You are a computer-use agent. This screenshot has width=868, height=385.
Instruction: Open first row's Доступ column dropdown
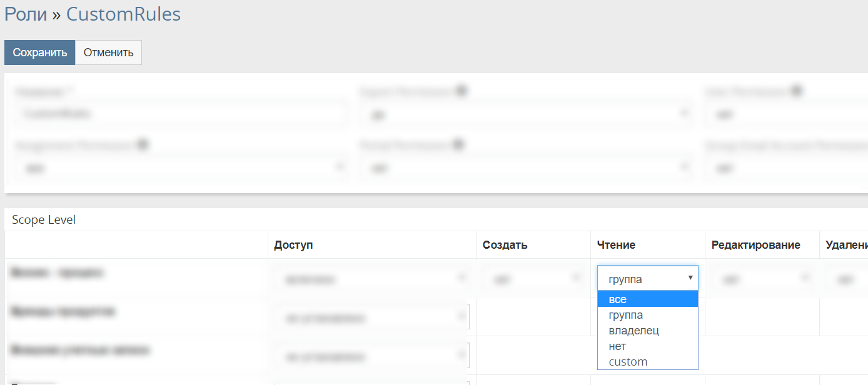[x=371, y=279]
